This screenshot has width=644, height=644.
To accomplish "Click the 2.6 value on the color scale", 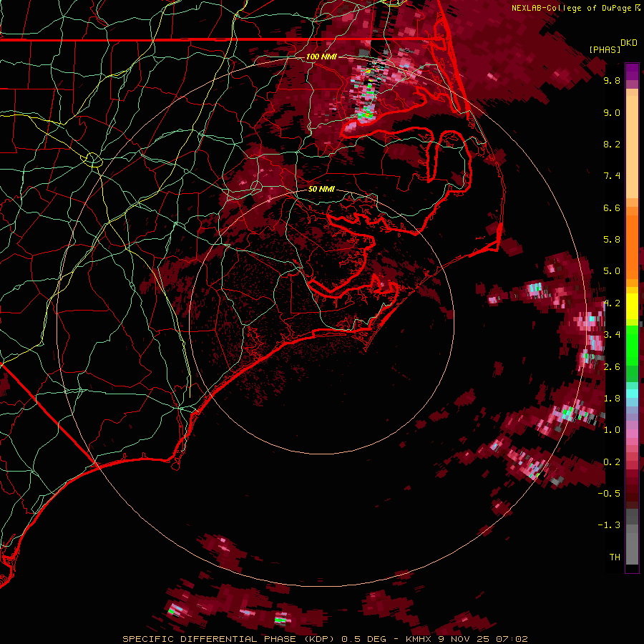I will pyautogui.click(x=612, y=366).
